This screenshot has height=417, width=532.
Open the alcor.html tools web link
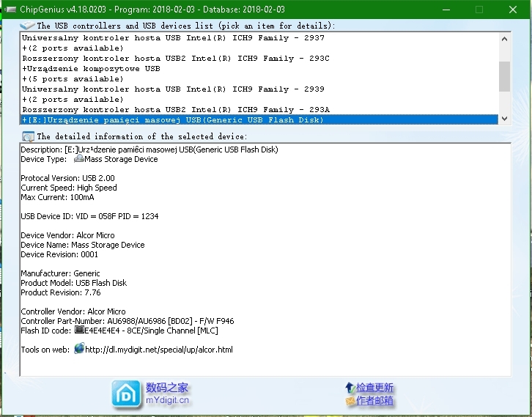click(159, 350)
